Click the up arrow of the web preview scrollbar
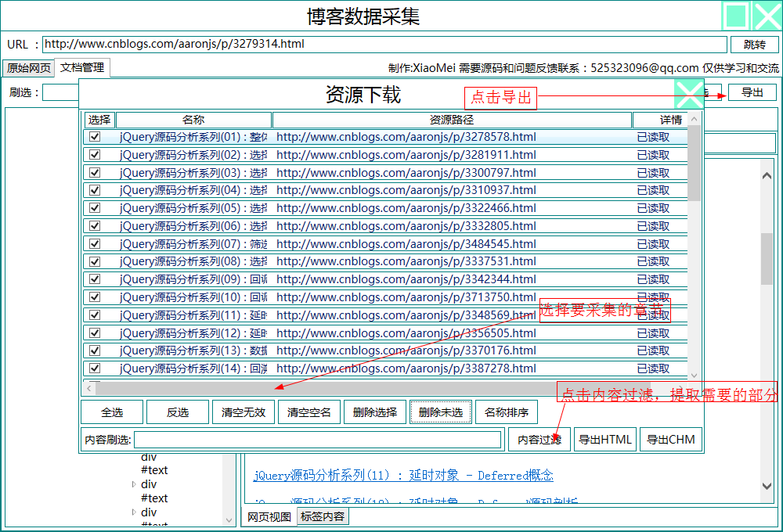Viewport: 783px width, 532px height. point(767,176)
